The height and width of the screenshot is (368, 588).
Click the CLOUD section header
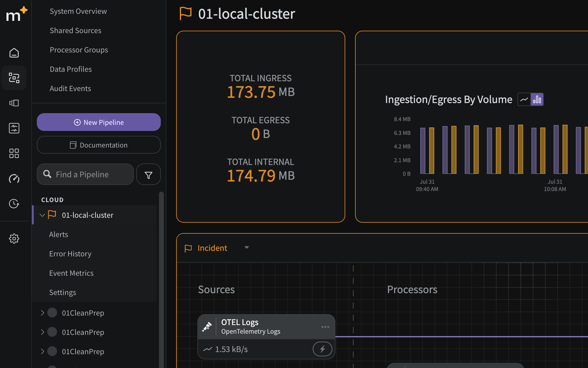pyautogui.click(x=52, y=200)
